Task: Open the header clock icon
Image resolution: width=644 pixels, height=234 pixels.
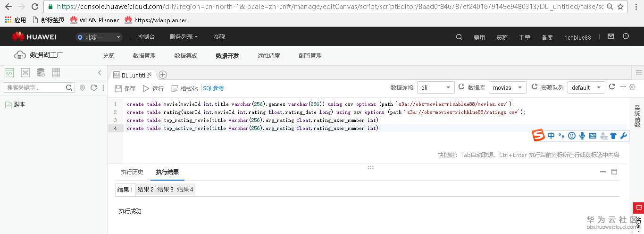Action: click(626, 36)
